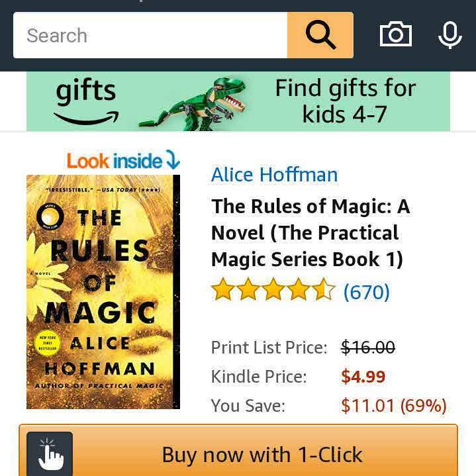The width and height of the screenshot is (476, 476).
Task: Open the camera scan icon
Action: (395, 34)
